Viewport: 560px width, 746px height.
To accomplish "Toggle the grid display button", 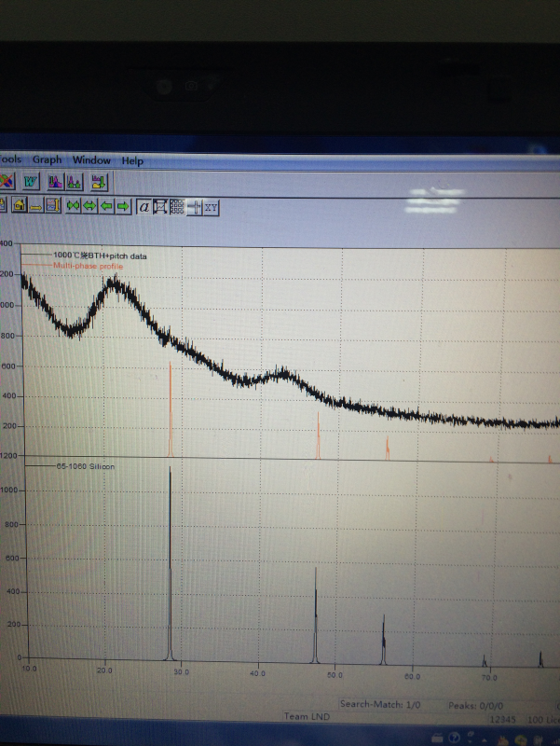I will [x=177, y=207].
